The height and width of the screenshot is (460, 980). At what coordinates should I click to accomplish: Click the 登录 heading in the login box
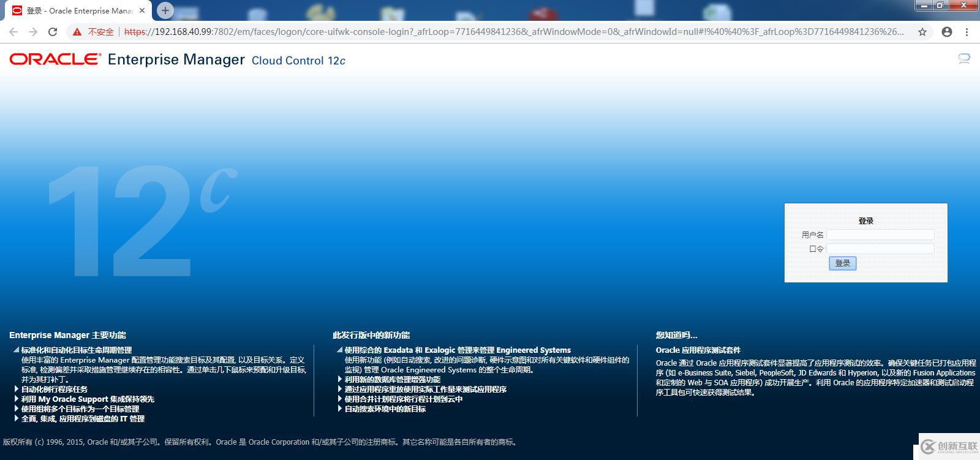866,221
